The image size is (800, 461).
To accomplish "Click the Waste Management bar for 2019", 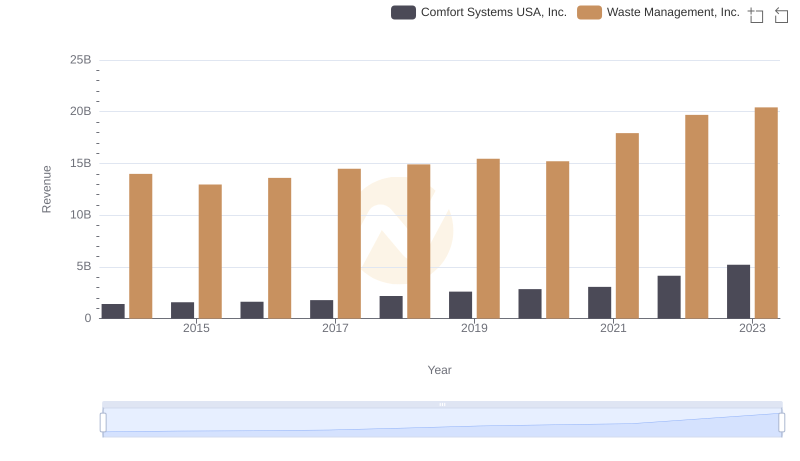I will pos(488,238).
